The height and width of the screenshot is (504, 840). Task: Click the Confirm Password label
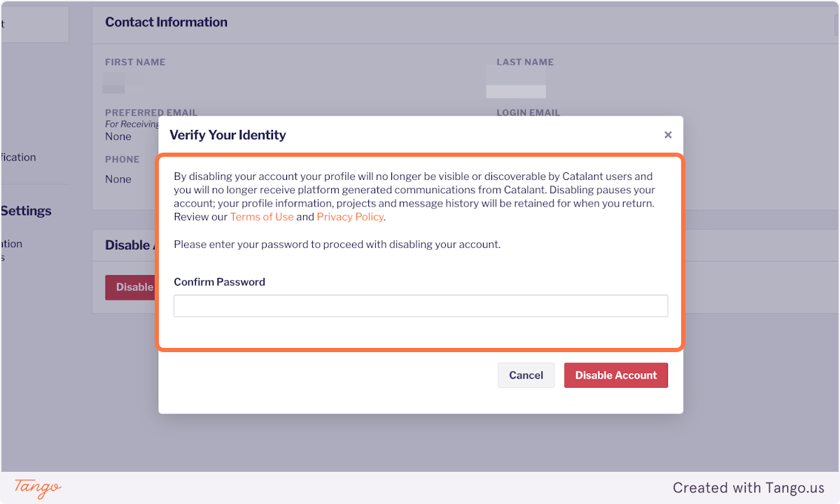[219, 281]
